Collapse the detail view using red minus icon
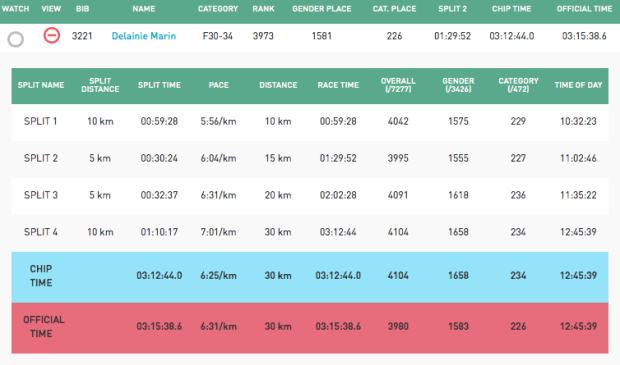The width and height of the screenshot is (620, 365). click(x=51, y=35)
